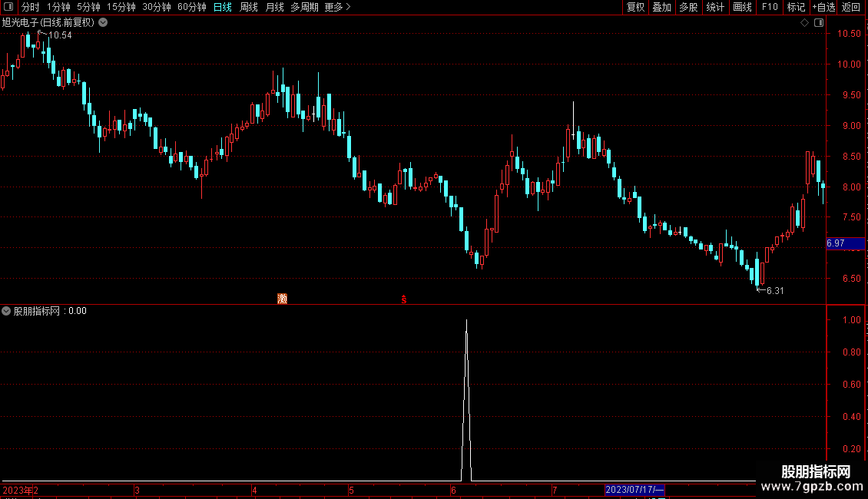Expand the 更多 periods menu
The width and height of the screenshot is (868, 499).
338,7
